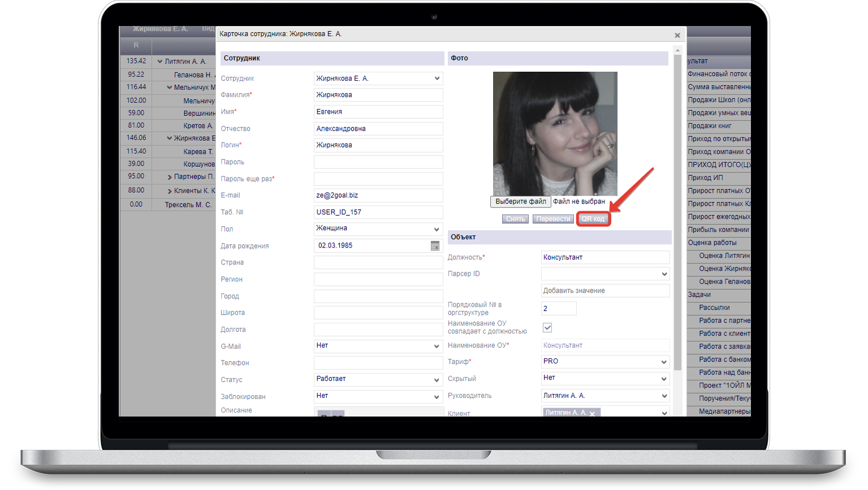Click the employee photo thumbnail
The height and width of the screenshot is (490, 868).
pyautogui.click(x=555, y=133)
